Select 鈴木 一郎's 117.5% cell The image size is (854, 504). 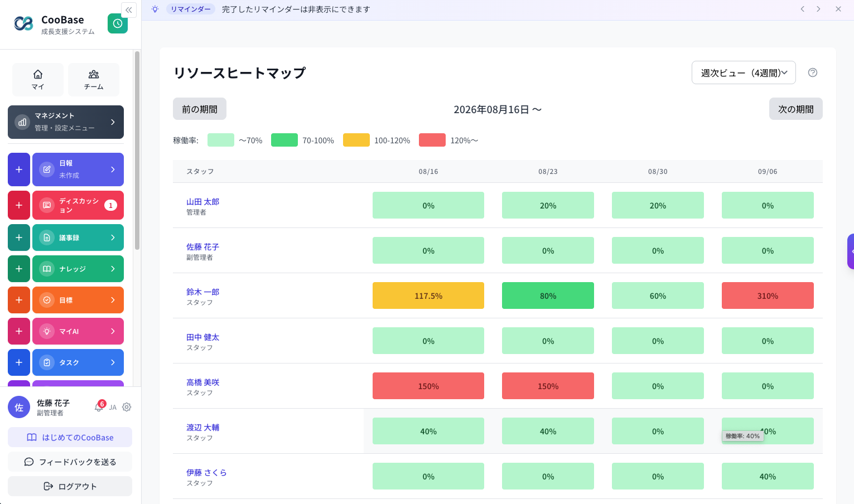(x=428, y=295)
